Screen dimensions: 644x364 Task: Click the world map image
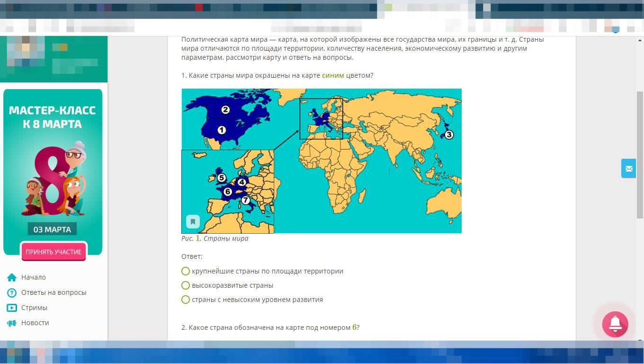pyautogui.click(x=322, y=161)
